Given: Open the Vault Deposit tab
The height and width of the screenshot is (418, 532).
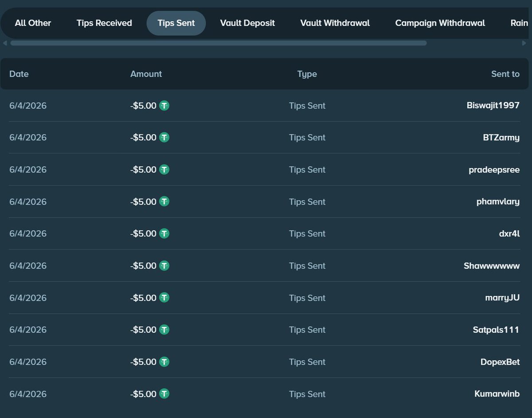Looking at the screenshot, I should 247,23.
